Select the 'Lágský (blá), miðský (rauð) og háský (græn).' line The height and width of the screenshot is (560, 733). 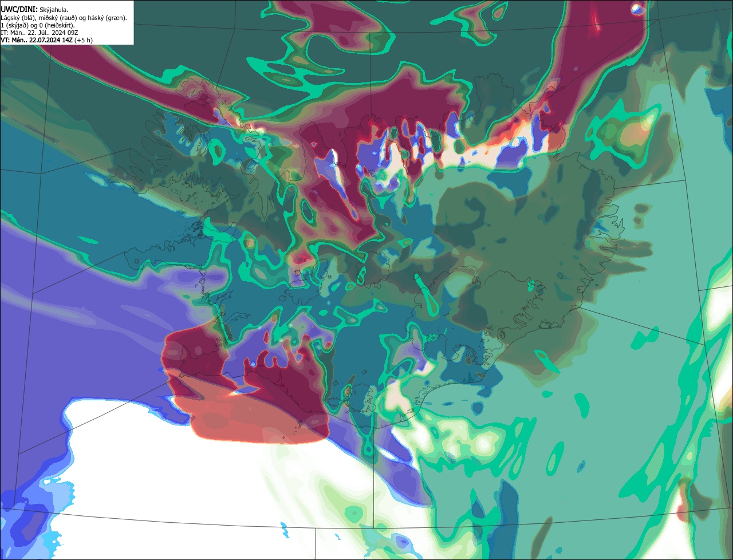64,18
